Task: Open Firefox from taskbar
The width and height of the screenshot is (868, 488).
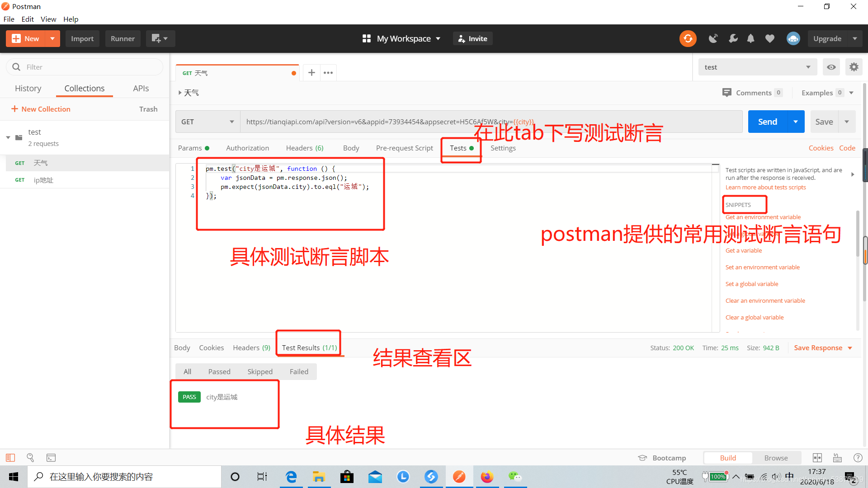Action: click(487, 477)
